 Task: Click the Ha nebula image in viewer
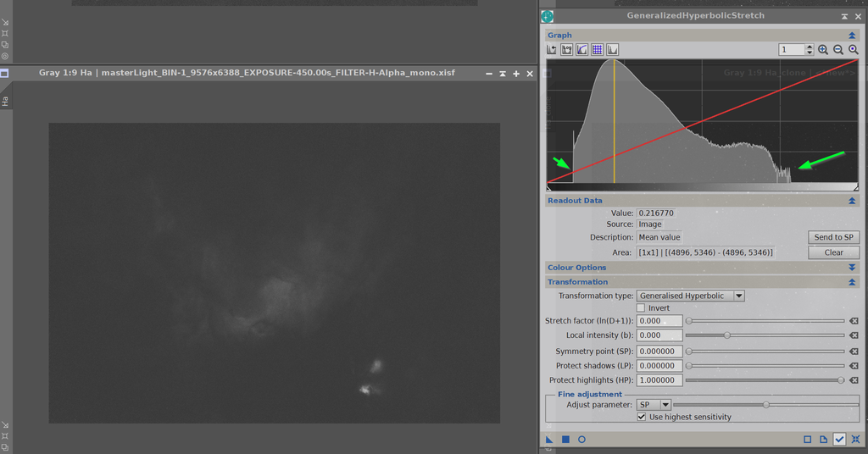(x=274, y=274)
